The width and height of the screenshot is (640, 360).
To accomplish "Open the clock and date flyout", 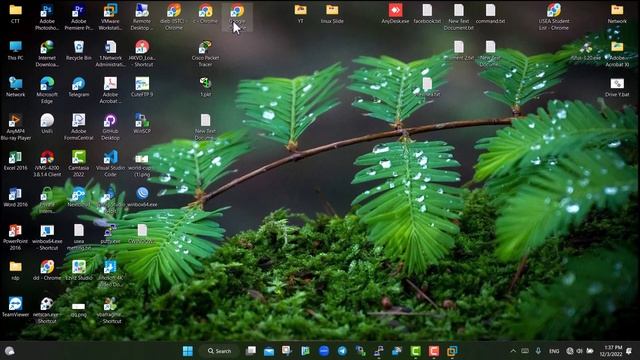I will pos(611,351).
